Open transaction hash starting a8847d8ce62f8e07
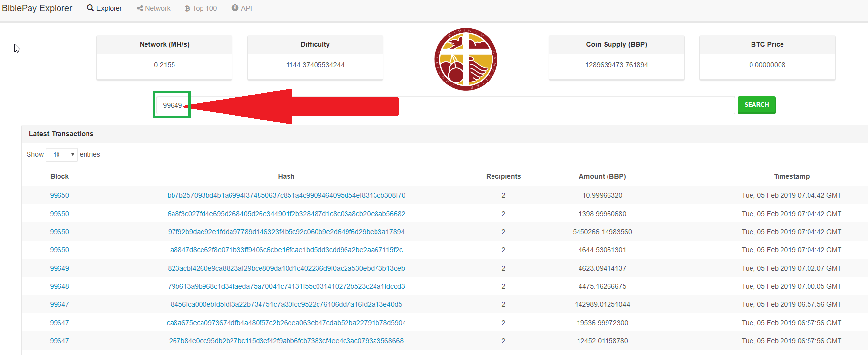 pos(286,250)
